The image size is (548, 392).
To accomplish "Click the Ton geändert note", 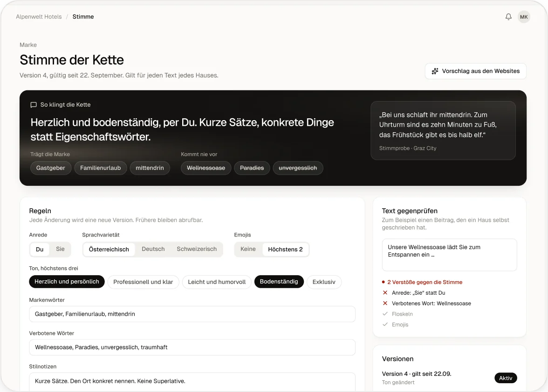I will pos(398,382).
